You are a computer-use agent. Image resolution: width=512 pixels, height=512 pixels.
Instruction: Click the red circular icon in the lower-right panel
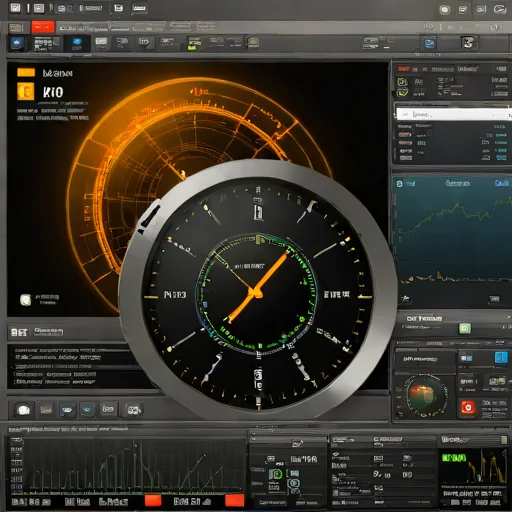[468, 407]
